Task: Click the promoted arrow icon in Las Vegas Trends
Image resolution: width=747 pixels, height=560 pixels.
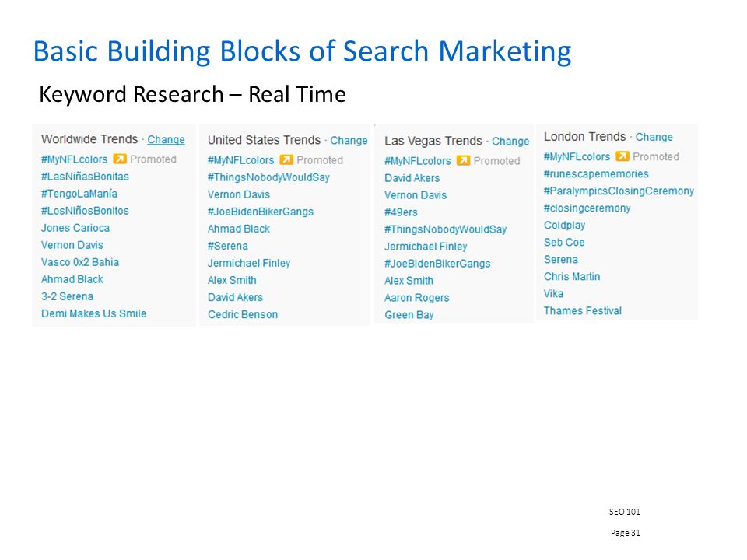Action: 463,160
